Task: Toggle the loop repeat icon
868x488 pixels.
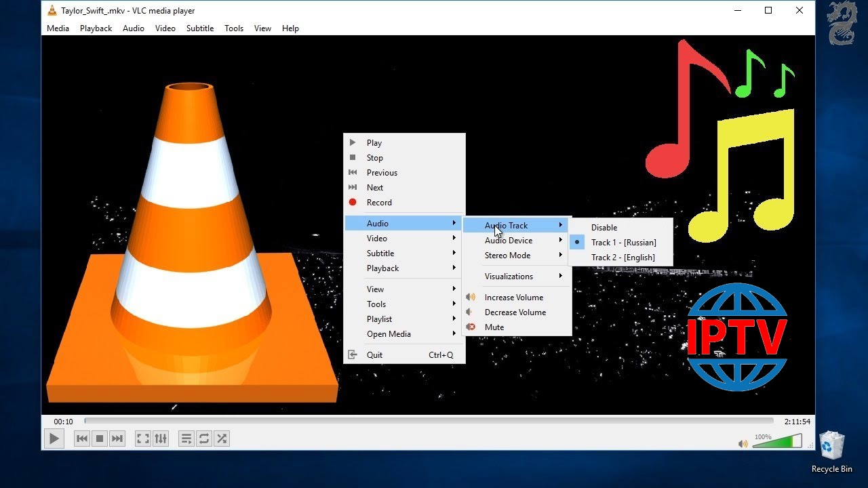Action: (x=204, y=439)
